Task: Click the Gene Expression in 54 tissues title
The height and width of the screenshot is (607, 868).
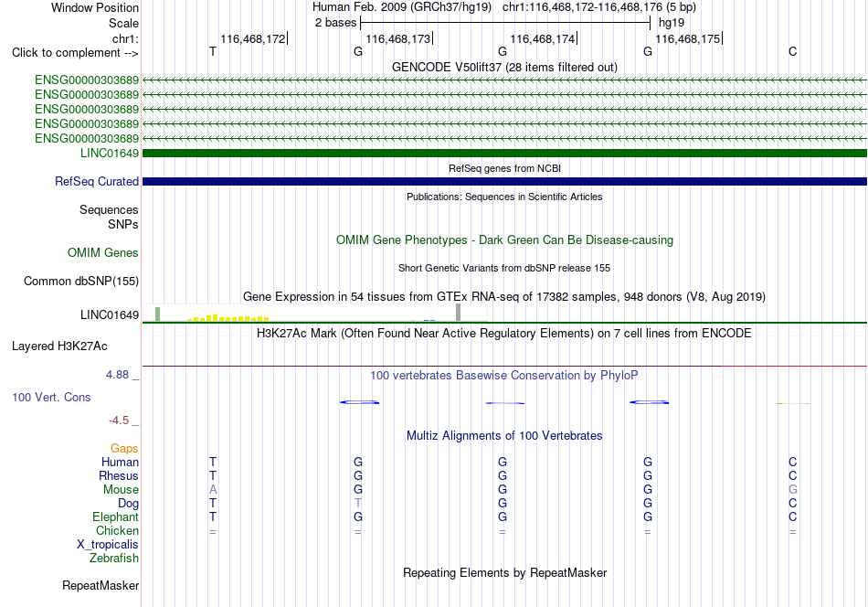Action: [x=504, y=296]
